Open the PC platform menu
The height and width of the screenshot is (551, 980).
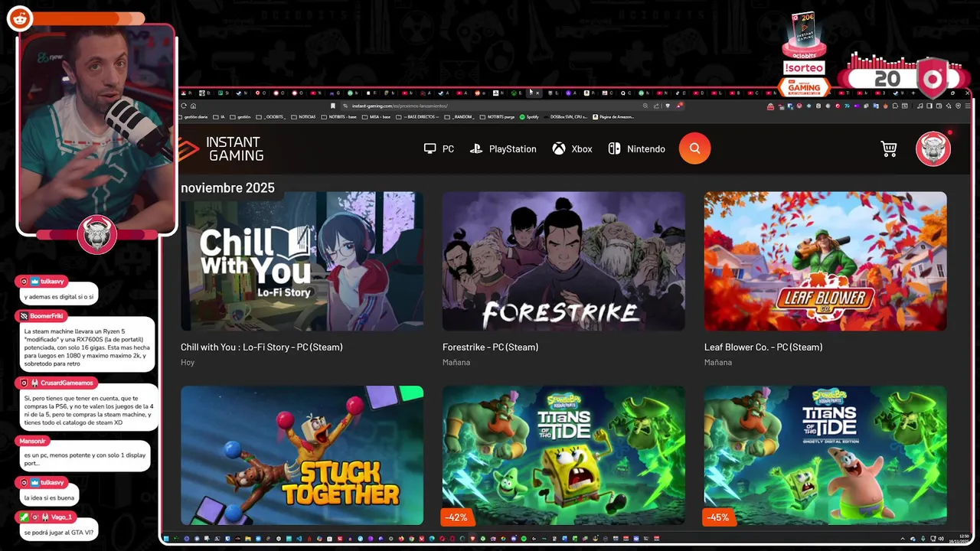439,148
